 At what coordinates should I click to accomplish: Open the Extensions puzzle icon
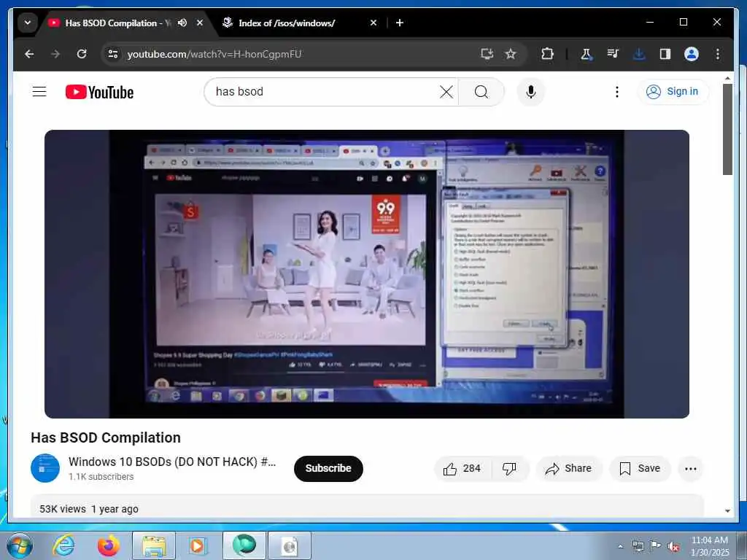[547, 54]
